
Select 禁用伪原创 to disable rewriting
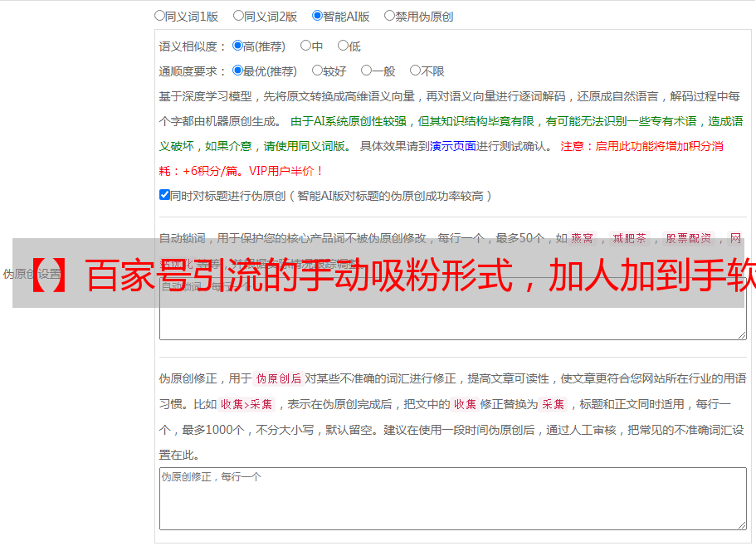[389, 16]
